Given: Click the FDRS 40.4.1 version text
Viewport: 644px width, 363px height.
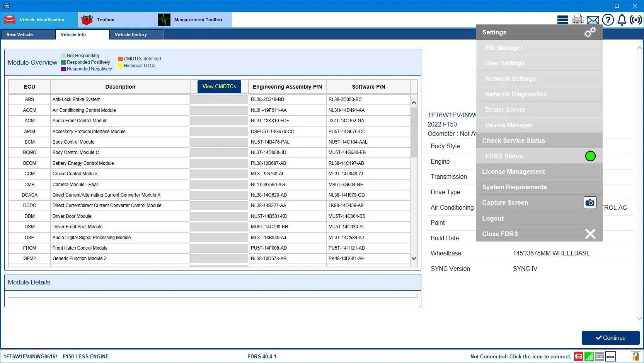Looking at the screenshot, I should click(x=262, y=356).
